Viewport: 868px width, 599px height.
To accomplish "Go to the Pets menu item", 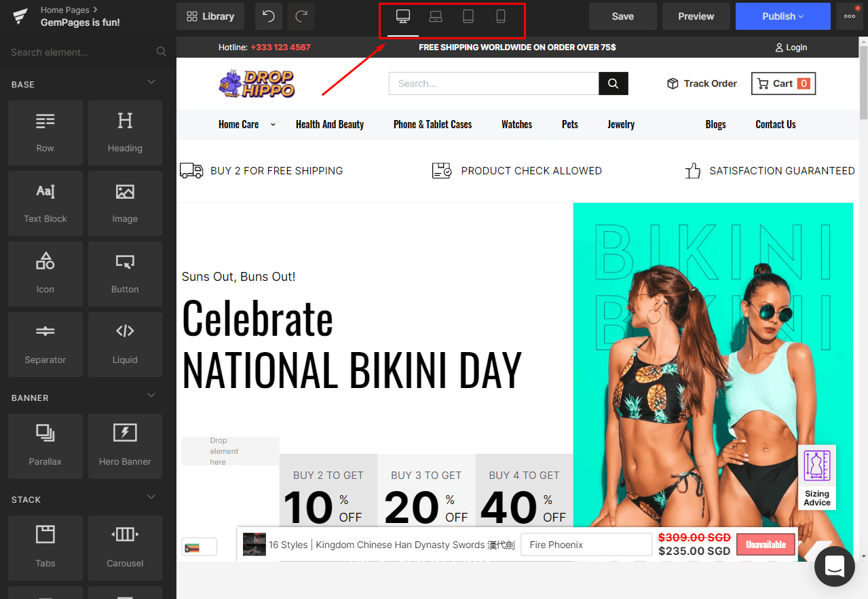I will [x=570, y=124].
